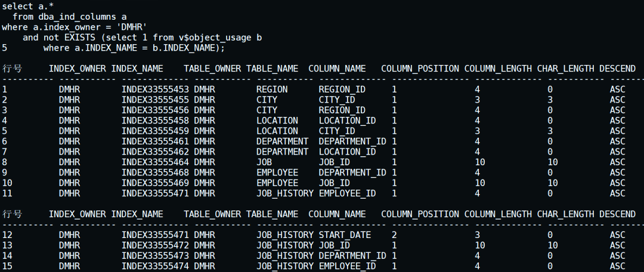Image resolution: width=644 pixels, height=272 pixels.
Task: Click REGION_ID column name in row 3
Action: click(342, 110)
